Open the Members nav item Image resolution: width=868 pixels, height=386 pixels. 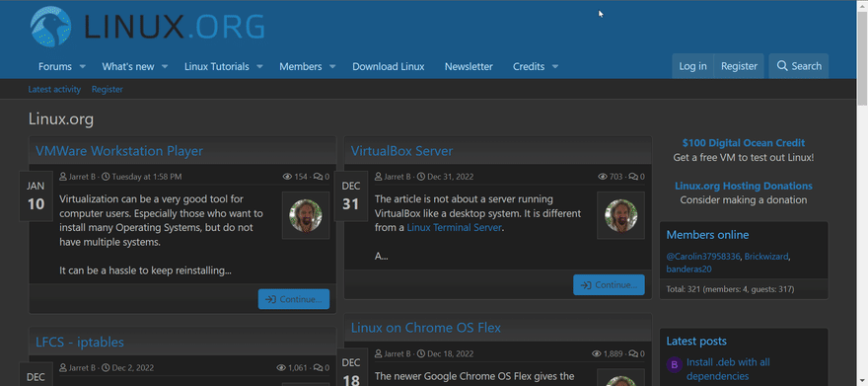(x=301, y=66)
